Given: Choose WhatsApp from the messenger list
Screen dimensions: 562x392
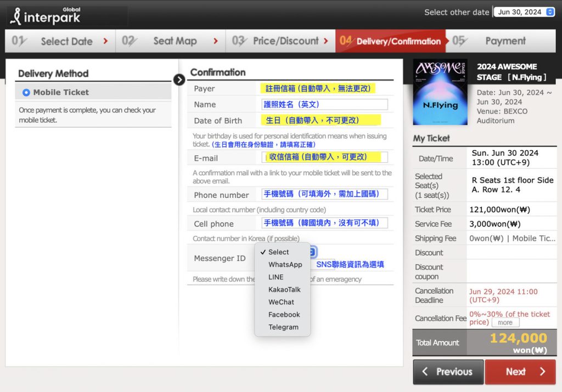Looking at the screenshot, I should pyautogui.click(x=285, y=264).
